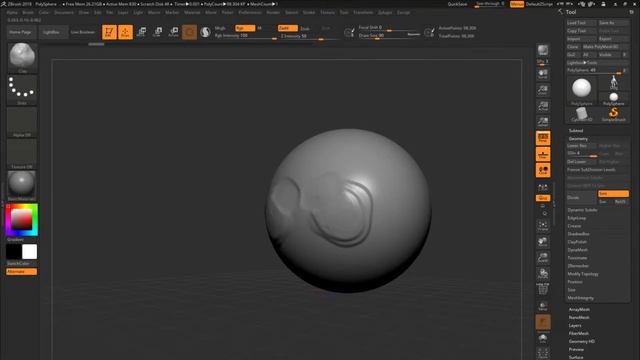The width and height of the screenshot is (640, 360).
Task: Click the Export button in Tool panel
Action: pos(613,39)
